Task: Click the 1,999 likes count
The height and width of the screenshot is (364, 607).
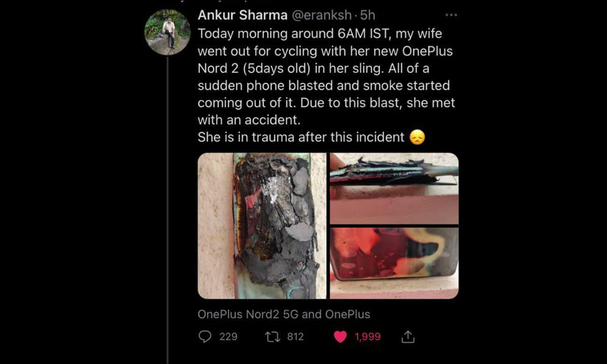Action: point(367,336)
